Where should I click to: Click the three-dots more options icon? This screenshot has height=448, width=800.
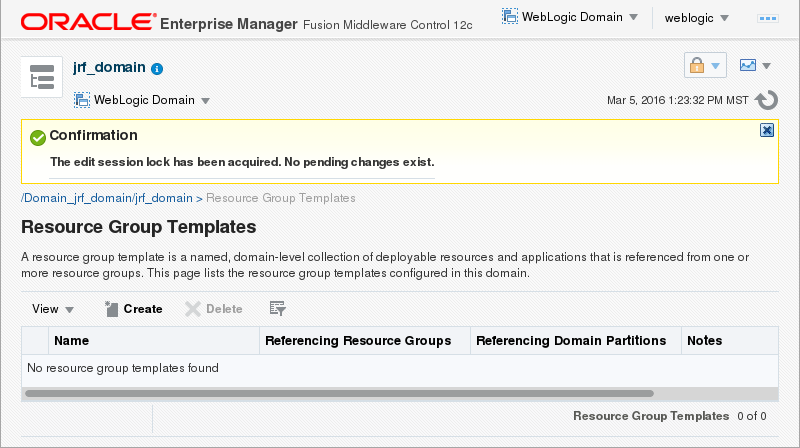pos(769,18)
